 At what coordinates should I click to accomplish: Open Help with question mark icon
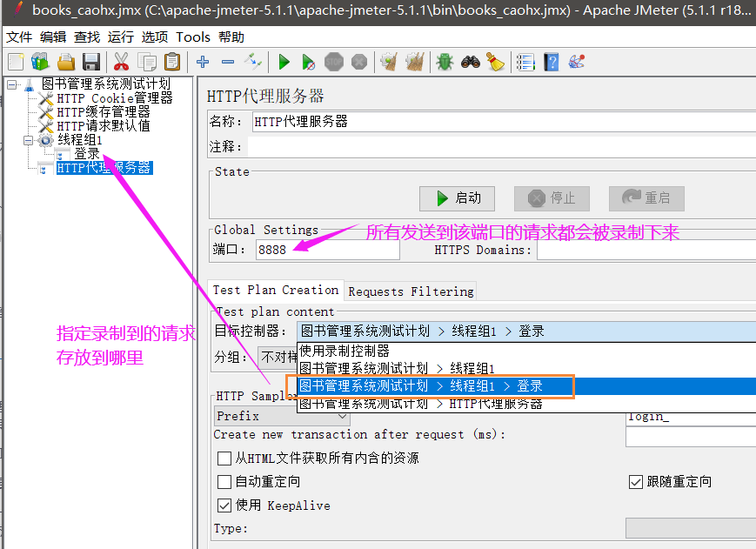(x=551, y=62)
